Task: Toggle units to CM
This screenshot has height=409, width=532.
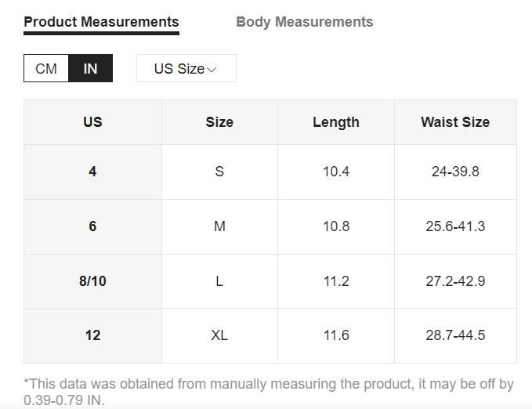Action: click(46, 68)
